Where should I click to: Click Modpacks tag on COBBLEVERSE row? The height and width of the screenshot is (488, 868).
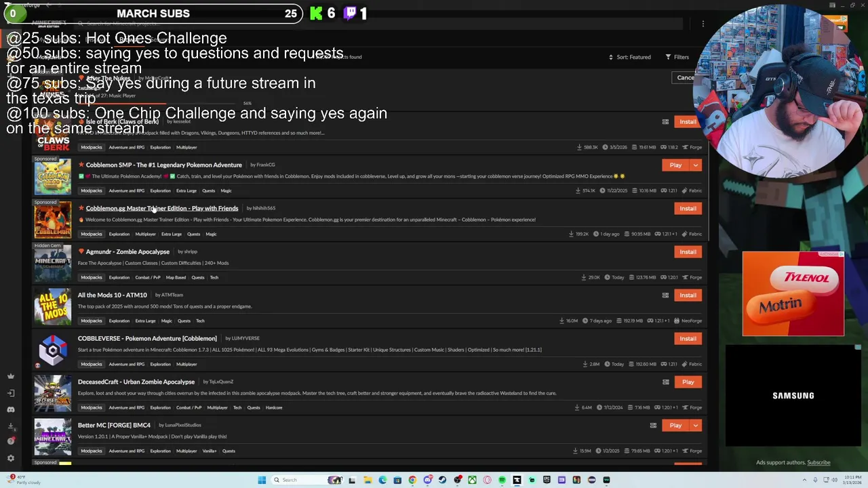click(x=92, y=365)
